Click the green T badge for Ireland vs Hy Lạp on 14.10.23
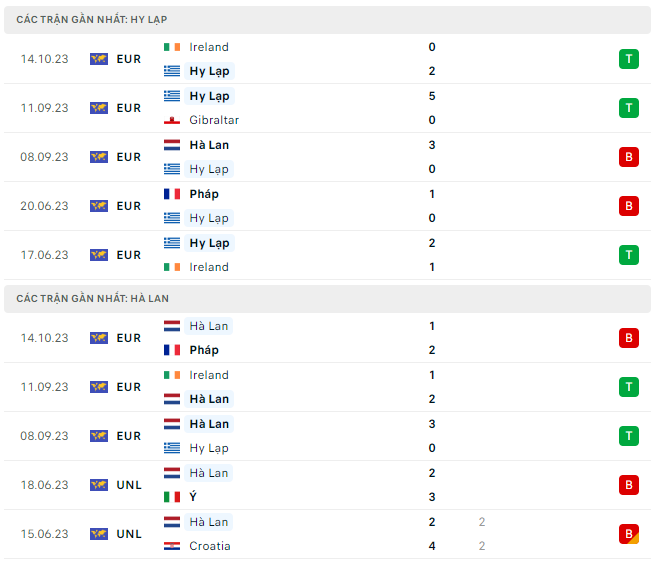The height and width of the screenshot is (567, 654). (x=628, y=59)
